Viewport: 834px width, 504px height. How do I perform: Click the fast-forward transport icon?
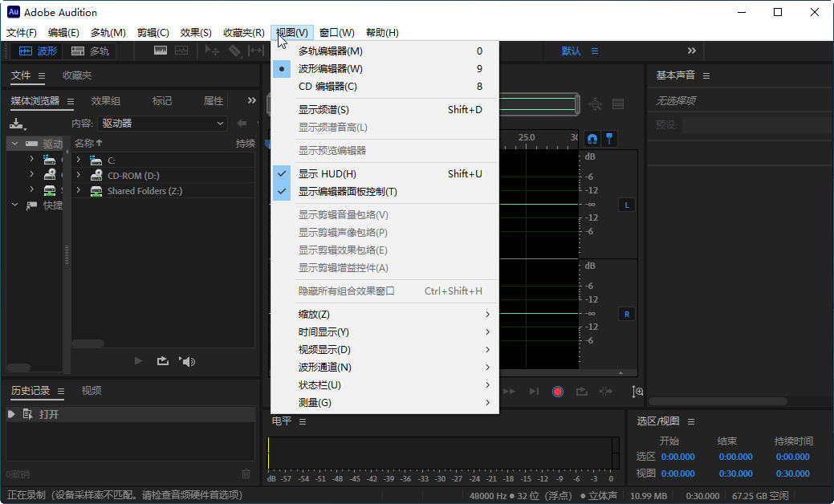pos(509,392)
